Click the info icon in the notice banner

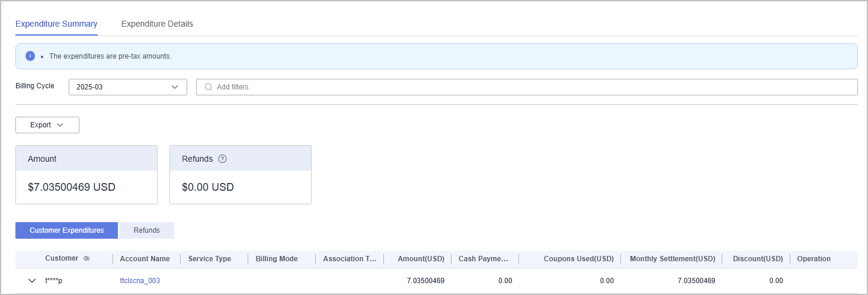click(x=30, y=56)
